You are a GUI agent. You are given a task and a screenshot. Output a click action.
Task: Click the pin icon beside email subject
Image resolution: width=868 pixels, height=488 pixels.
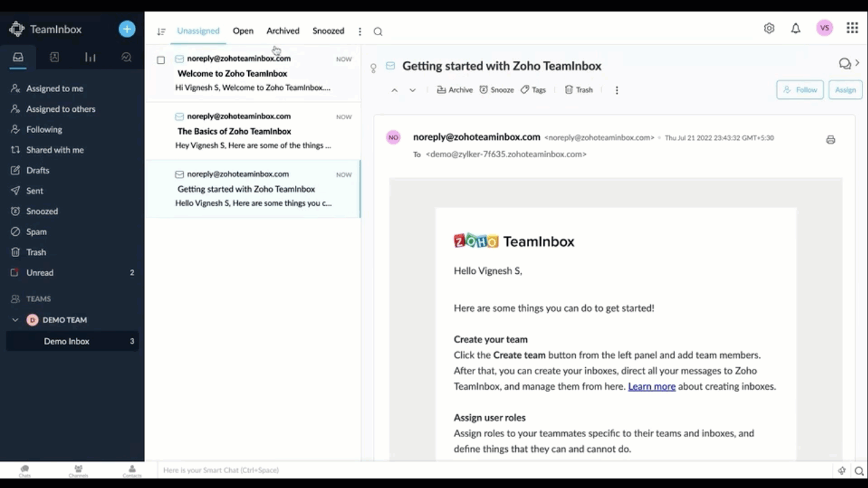pos(373,68)
